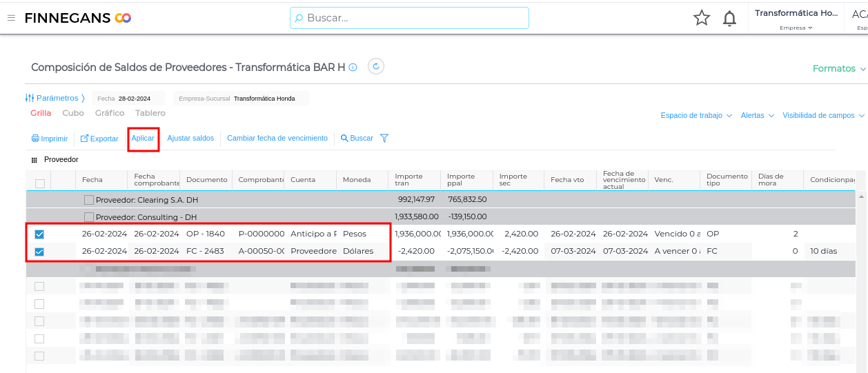Screen dimensions: 868x373
Task: Switch to the Tablero tab
Action: (x=150, y=113)
